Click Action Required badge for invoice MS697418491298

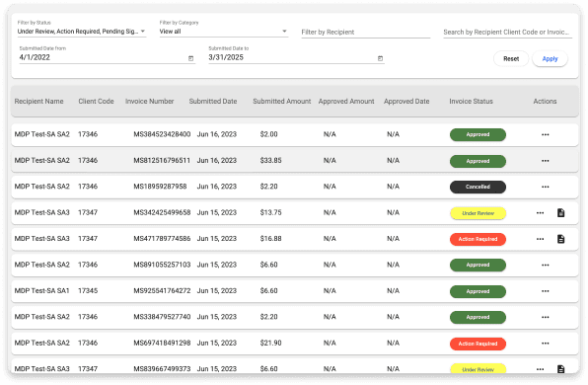478,344
